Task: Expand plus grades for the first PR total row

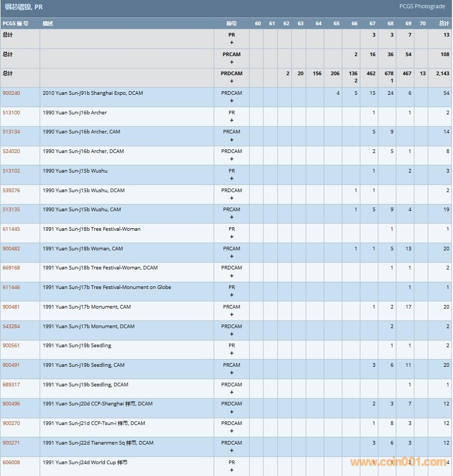Action: tap(232, 43)
